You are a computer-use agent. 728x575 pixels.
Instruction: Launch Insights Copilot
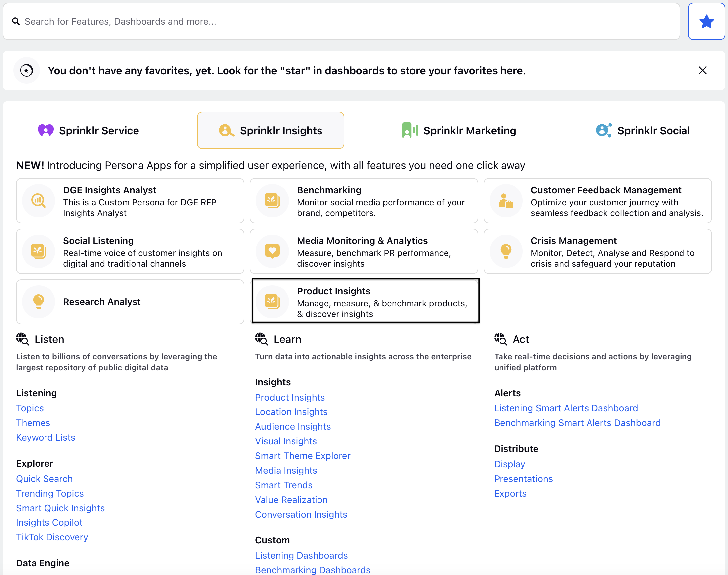(x=49, y=522)
